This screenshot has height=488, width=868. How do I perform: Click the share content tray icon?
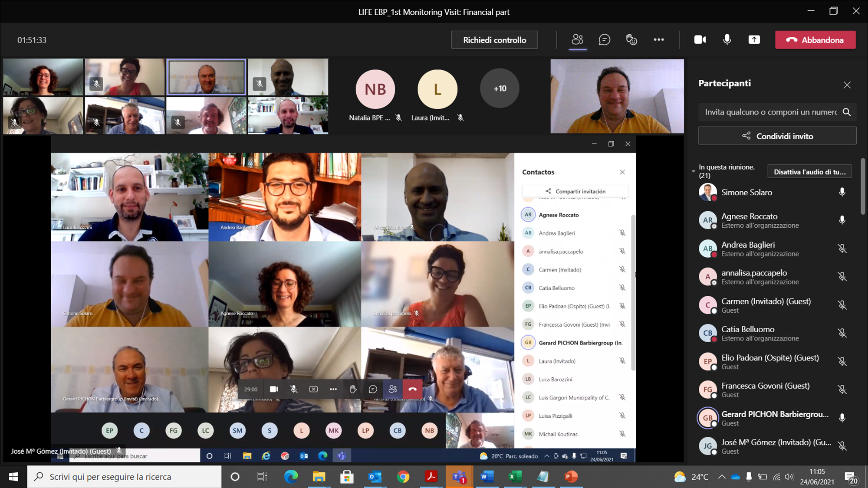pos(754,40)
